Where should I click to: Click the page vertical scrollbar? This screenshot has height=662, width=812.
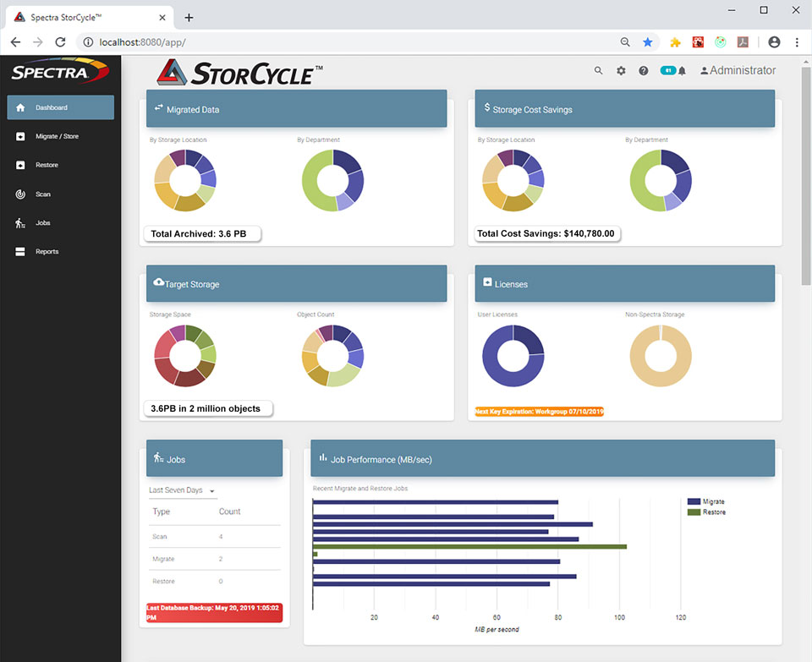pos(806,176)
